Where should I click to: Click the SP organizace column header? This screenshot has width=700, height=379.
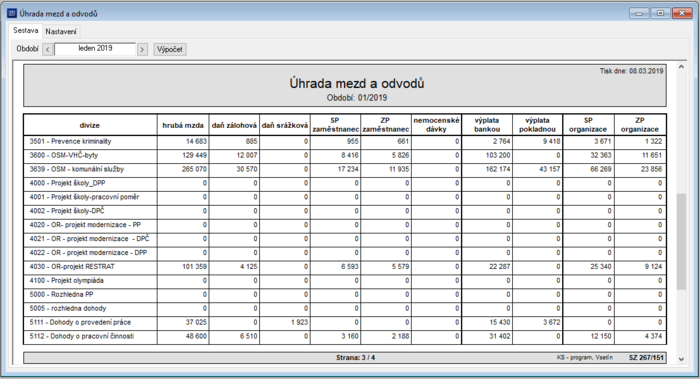click(x=588, y=125)
